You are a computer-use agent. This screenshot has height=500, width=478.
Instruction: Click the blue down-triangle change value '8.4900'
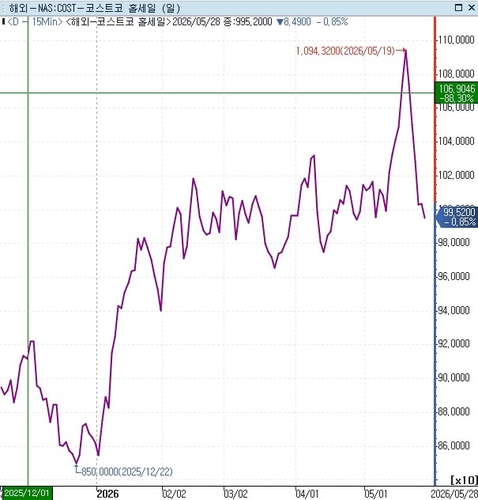[x=294, y=22]
